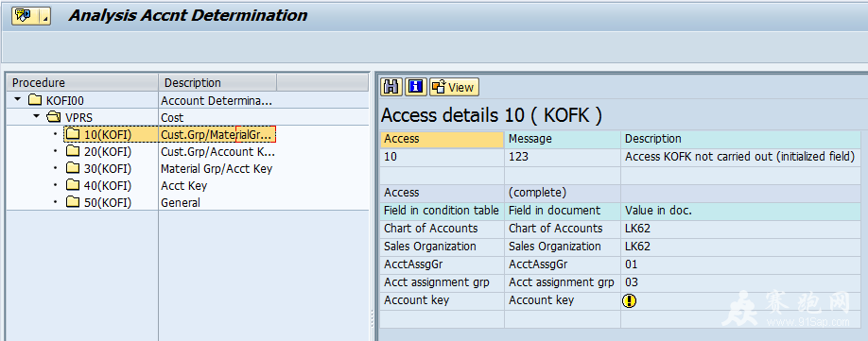Click 'Cust.Grp/Account K...' description
Image resolution: width=868 pixels, height=341 pixels.
(217, 151)
